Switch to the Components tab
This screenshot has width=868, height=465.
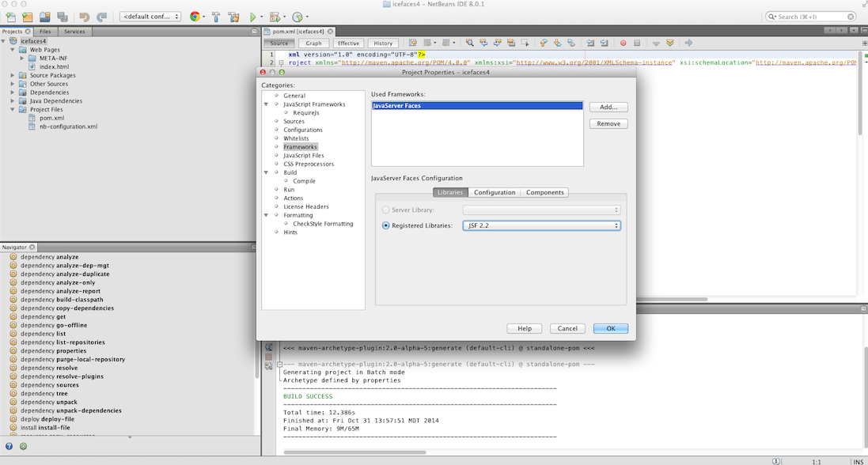pos(545,192)
